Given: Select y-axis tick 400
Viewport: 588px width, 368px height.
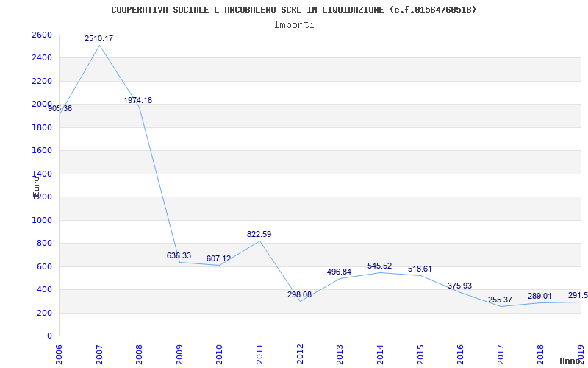Looking at the screenshot, I should [44, 290].
